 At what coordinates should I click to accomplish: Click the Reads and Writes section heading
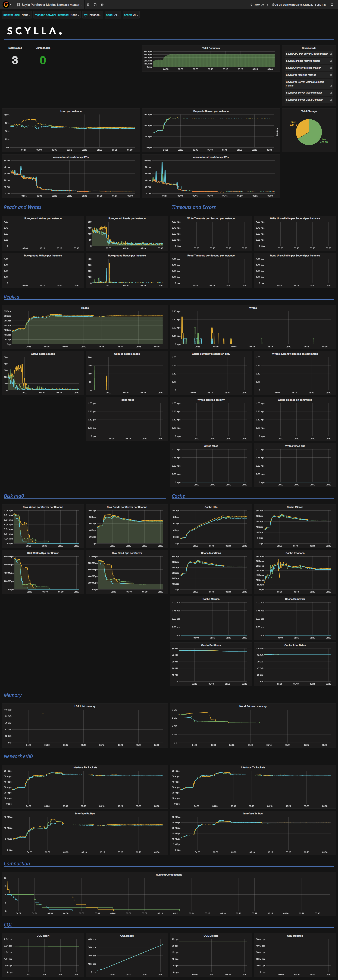[22, 207]
